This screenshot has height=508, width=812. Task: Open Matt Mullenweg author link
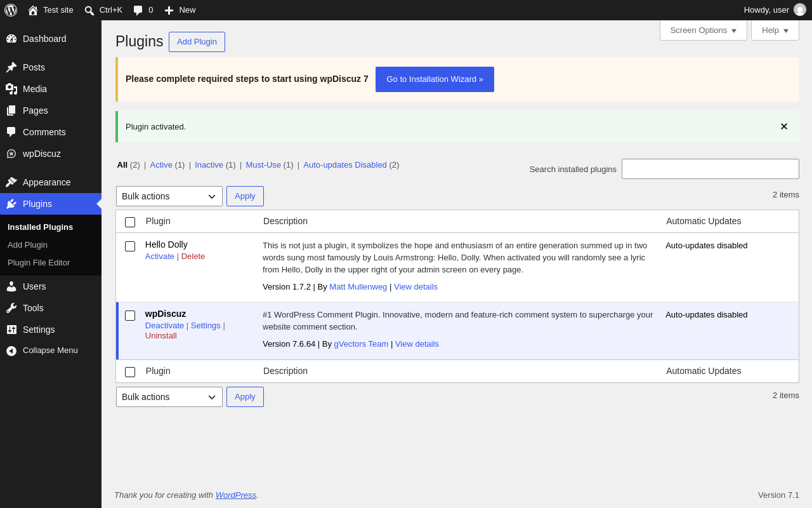[x=358, y=287]
